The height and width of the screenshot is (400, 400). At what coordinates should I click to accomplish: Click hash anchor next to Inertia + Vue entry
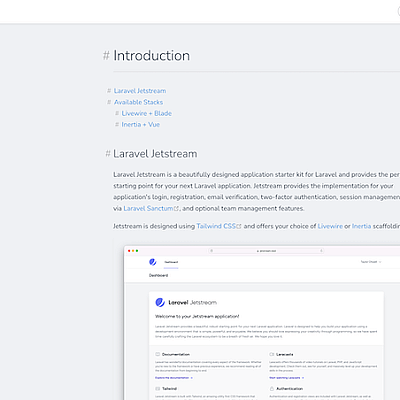tap(117, 124)
